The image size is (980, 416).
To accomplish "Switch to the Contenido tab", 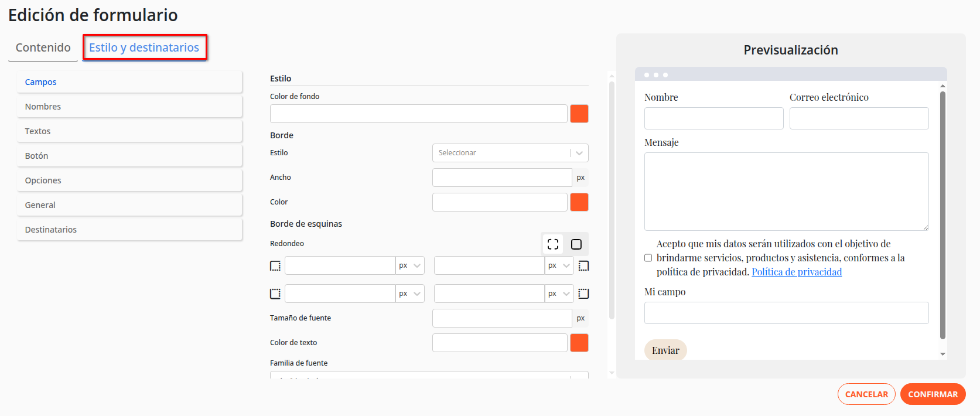I will tap(43, 47).
